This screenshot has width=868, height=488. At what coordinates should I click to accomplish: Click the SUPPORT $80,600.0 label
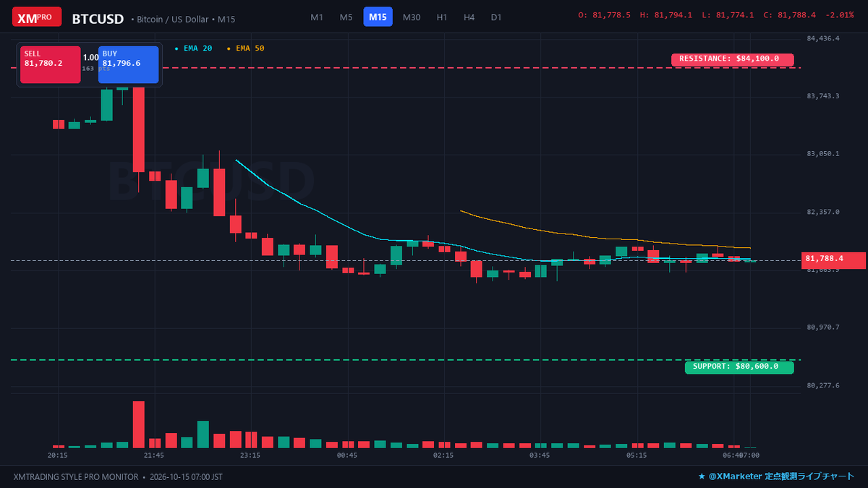pyautogui.click(x=739, y=367)
